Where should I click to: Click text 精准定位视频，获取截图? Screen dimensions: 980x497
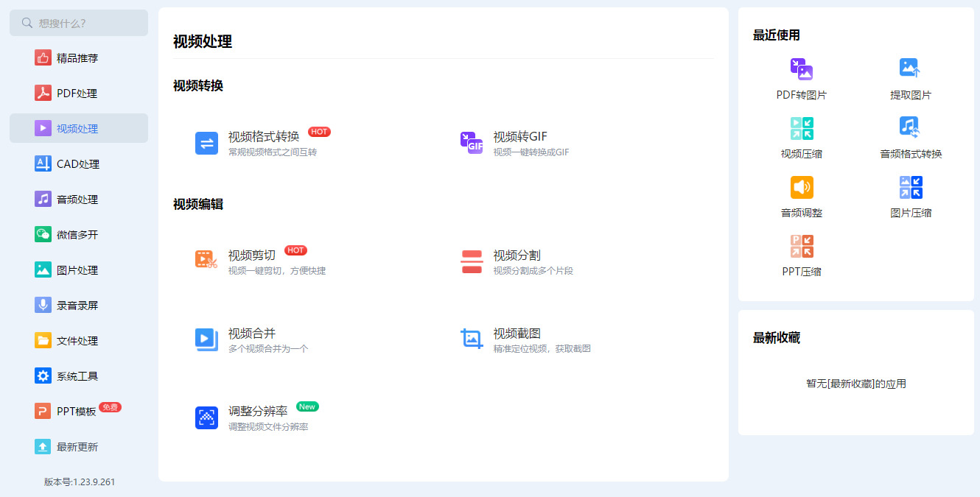point(542,348)
